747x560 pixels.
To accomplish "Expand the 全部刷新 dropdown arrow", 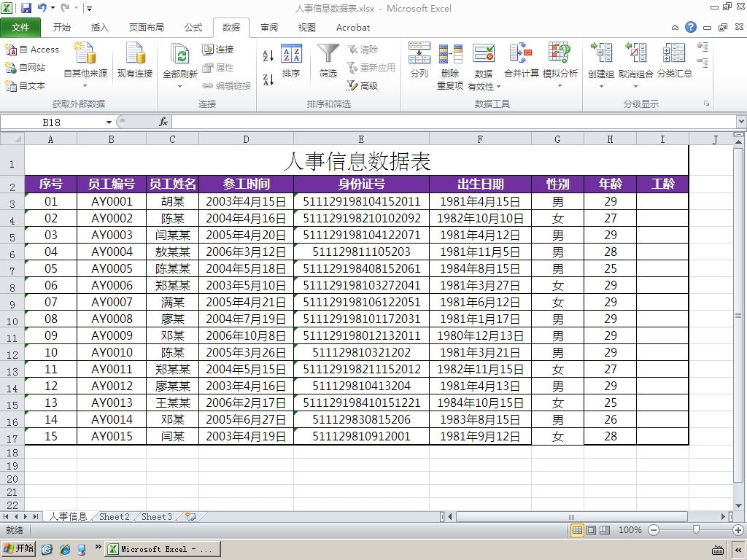I will (x=180, y=86).
